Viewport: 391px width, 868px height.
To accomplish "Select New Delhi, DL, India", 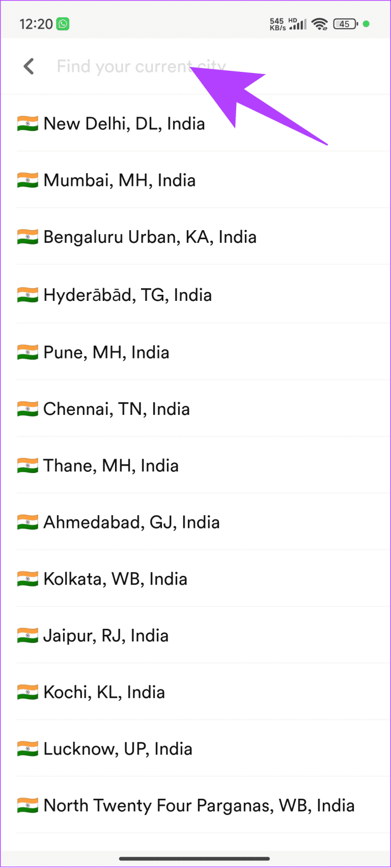I will [x=124, y=124].
